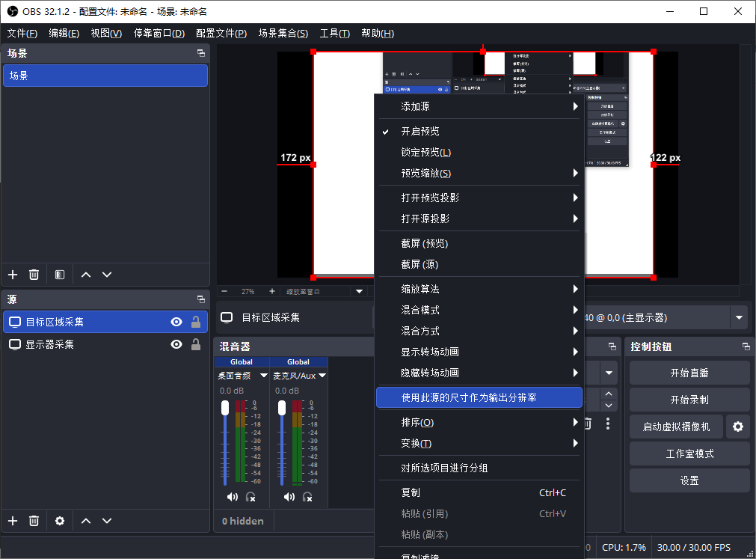This screenshot has height=559, width=756.
Task: Click 工作室模式 button
Action: click(689, 453)
